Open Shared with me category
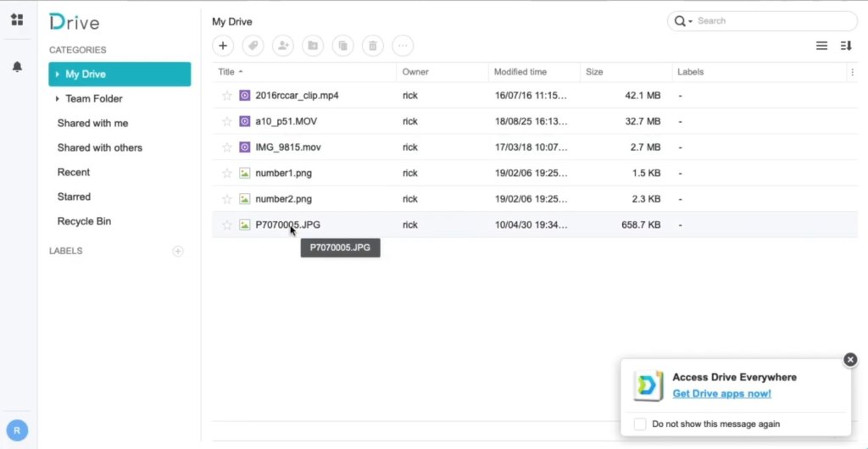Image resolution: width=868 pixels, height=449 pixels. (x=92, y=123)
